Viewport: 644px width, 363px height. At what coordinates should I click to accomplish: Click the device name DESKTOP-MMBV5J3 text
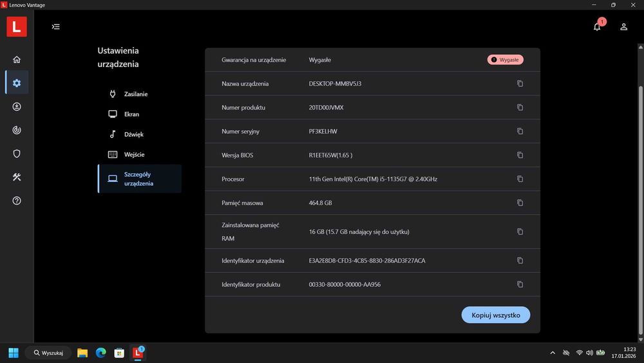coord(335,83)
